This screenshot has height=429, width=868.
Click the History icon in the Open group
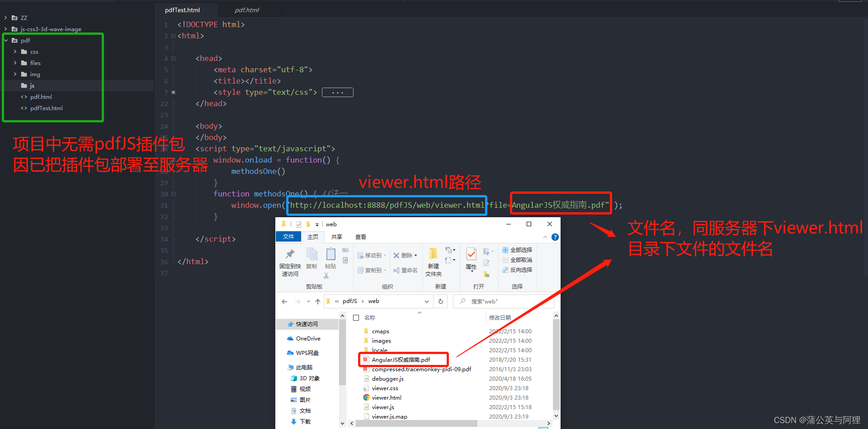point(486,274)
